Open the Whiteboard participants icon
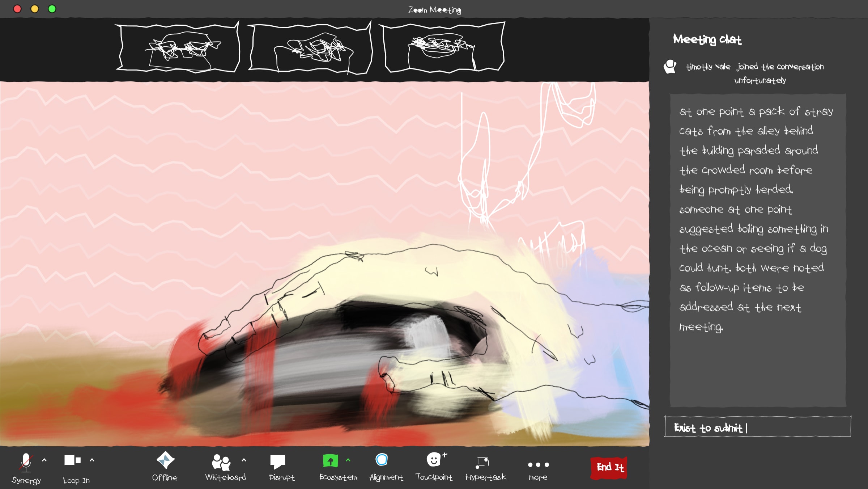This screenshot has width=868, height=489. [x=221, y=462]
